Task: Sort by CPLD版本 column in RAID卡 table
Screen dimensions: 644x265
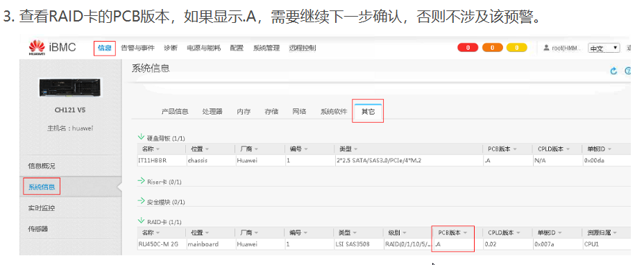Action: (x=504, y=232)
